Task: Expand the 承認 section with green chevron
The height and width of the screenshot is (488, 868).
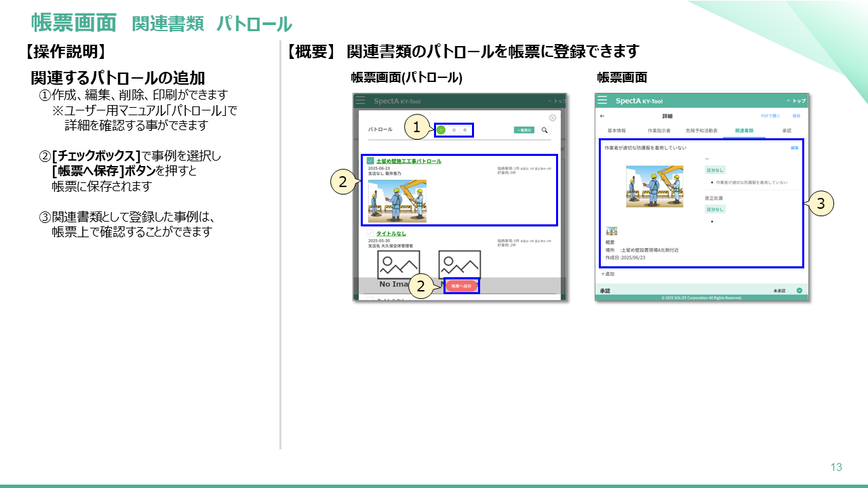Action: [799, 291]
